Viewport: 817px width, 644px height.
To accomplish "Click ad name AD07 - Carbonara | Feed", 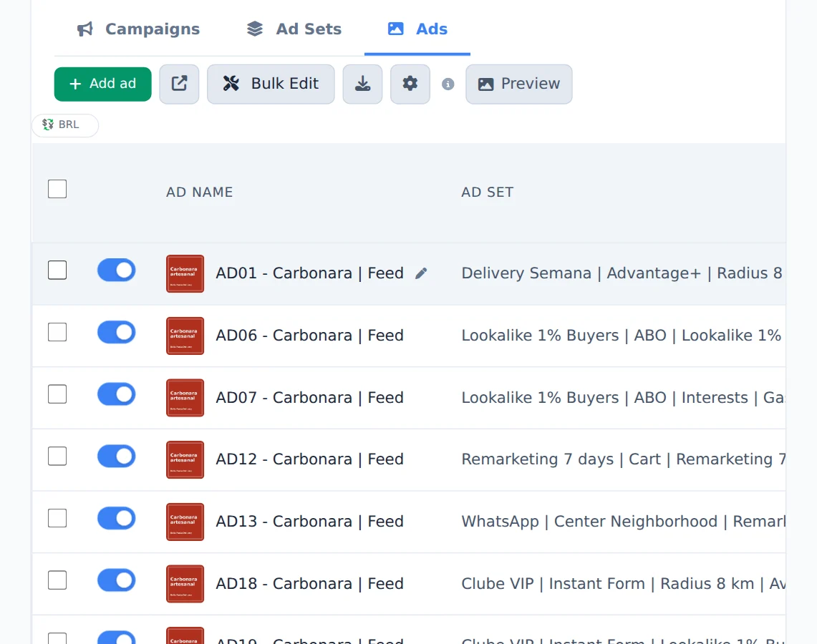I will point(309,398).
